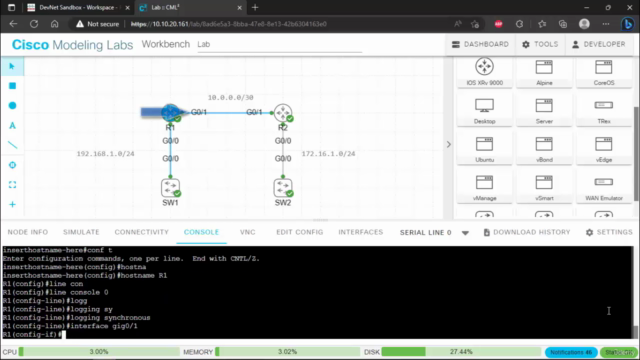
Task: Add page to browser favorites
Action: pos(475,24)
